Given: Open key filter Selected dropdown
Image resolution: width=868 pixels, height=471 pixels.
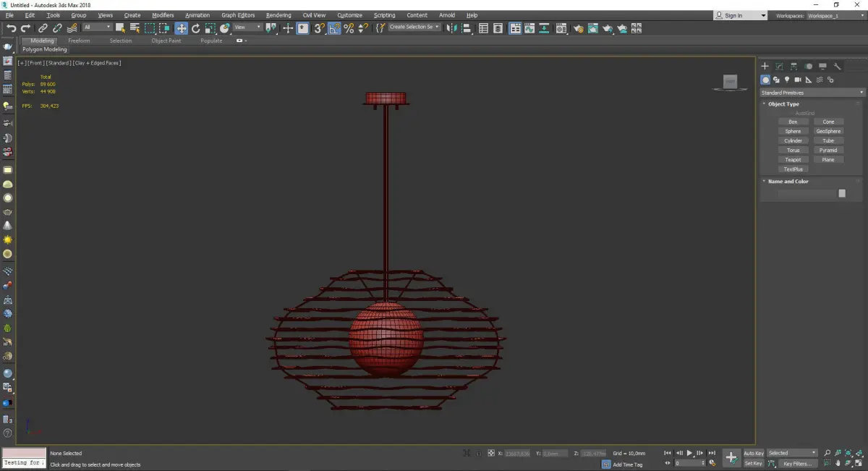Looking at the screenshot, I should click(x=792, y=453).
